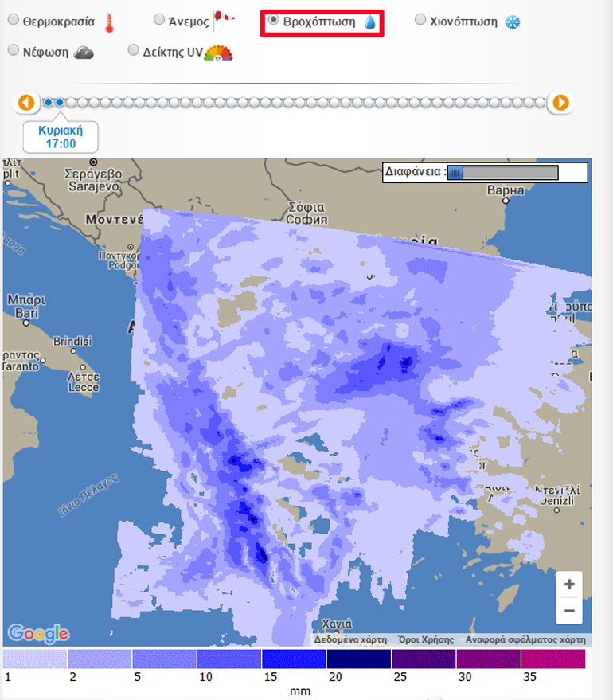Click the cloud icon next to Νέφωση
This screenshot has width=613, height=700.
click(x=84, y=52)
